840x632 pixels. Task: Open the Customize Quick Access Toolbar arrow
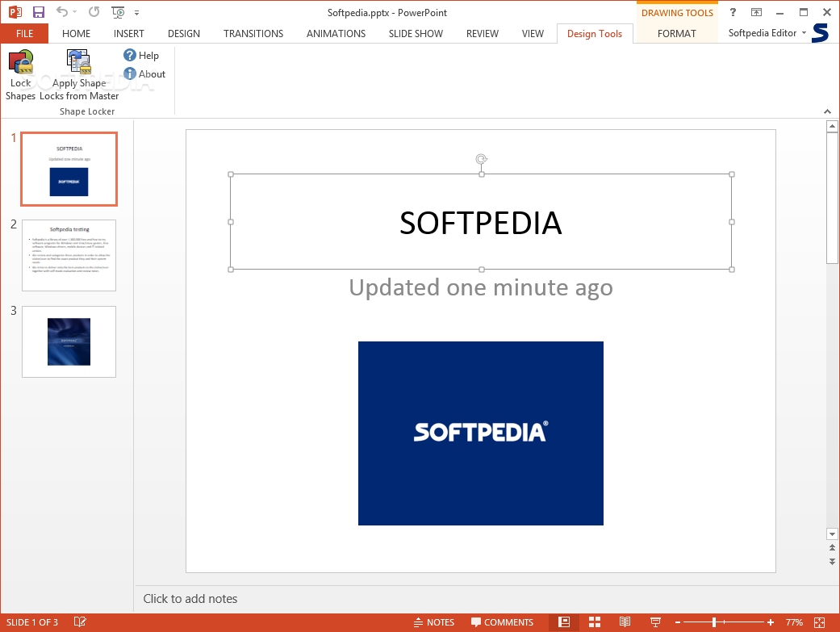click(x=136, y=13)
